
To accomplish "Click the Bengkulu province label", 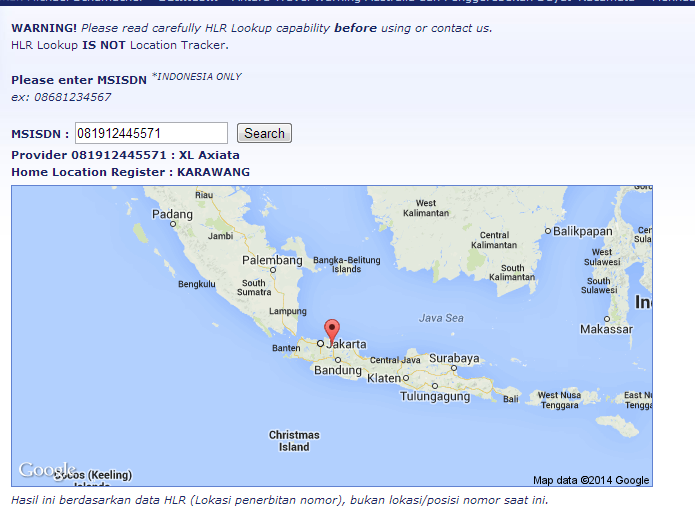I will point(197,284).
